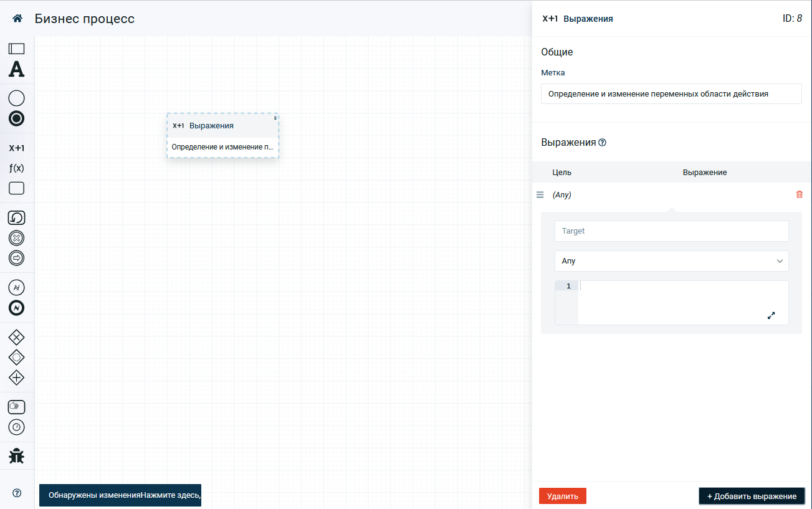
Task: Click the Выражение column header
Action: click(x=705, y=172)
